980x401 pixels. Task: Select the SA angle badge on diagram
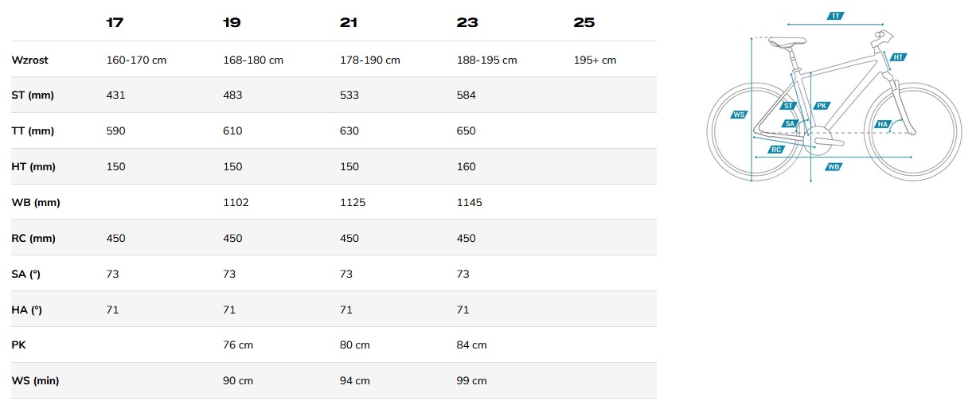click(790, 123)
